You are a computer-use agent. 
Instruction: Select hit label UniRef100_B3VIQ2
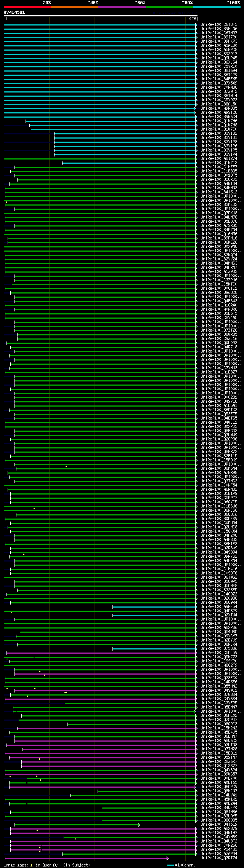click(219, 134)
